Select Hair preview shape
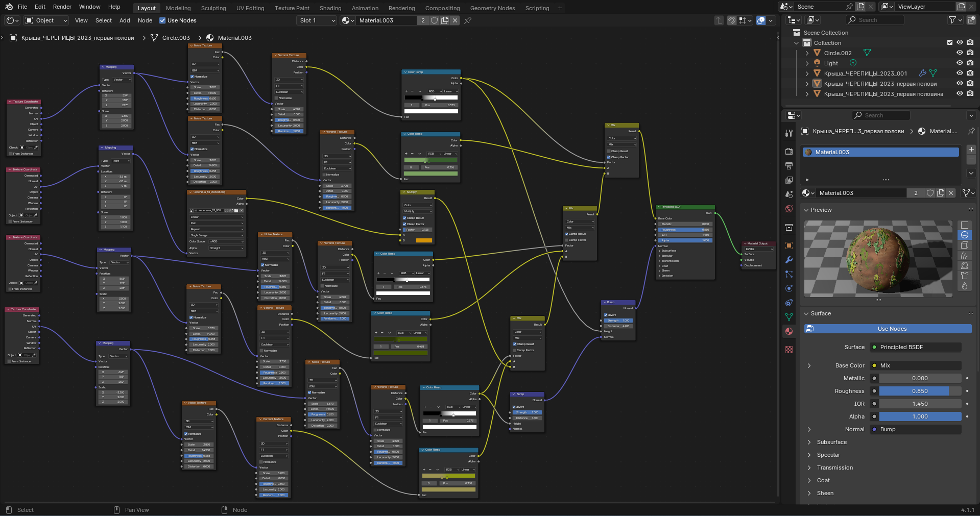Viewport: 980px width, 516px height. pos(965,256)
